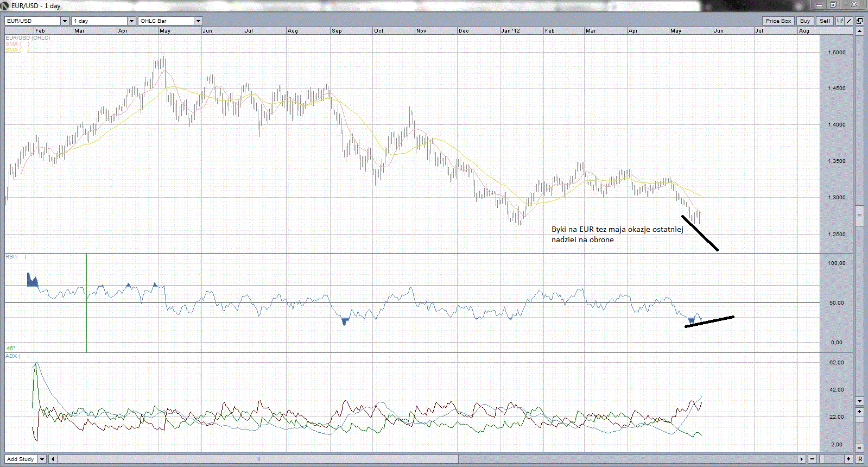
Task: Click the chart bars study icon
Action: click(840, 21)
